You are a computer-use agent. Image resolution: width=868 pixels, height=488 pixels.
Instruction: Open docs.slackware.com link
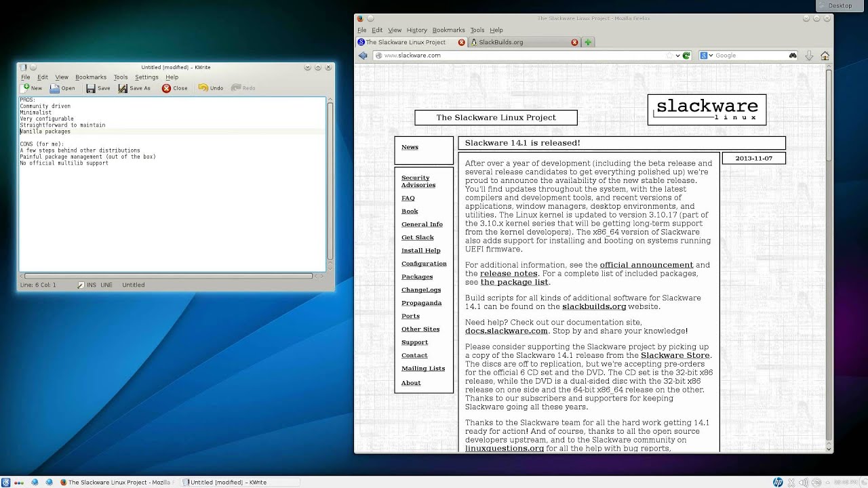[x=507, y=331]
